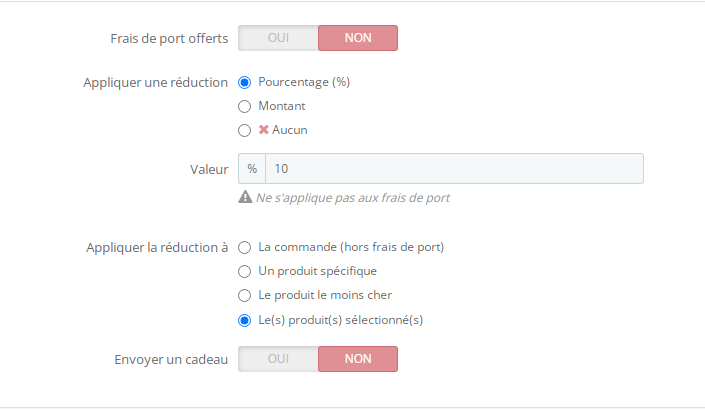This screenshot has width=705, height=412.
Task: Click the red X icon beside Aucun
Action: click(x=264, y=130)
